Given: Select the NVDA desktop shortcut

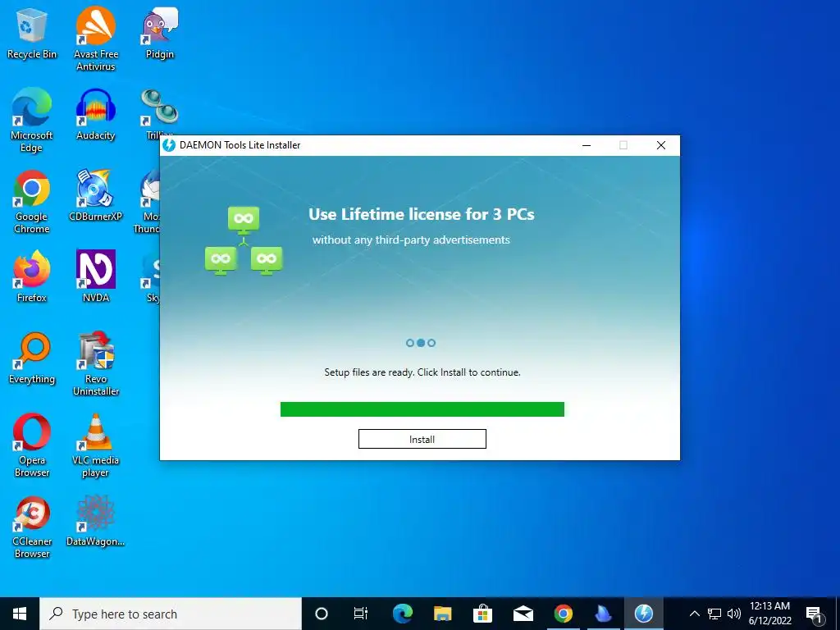Looking at the screenshot, I should click(96, 276).
